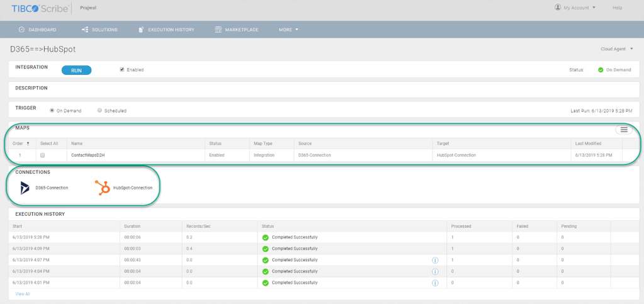Open the Help link

click(618, 8)
